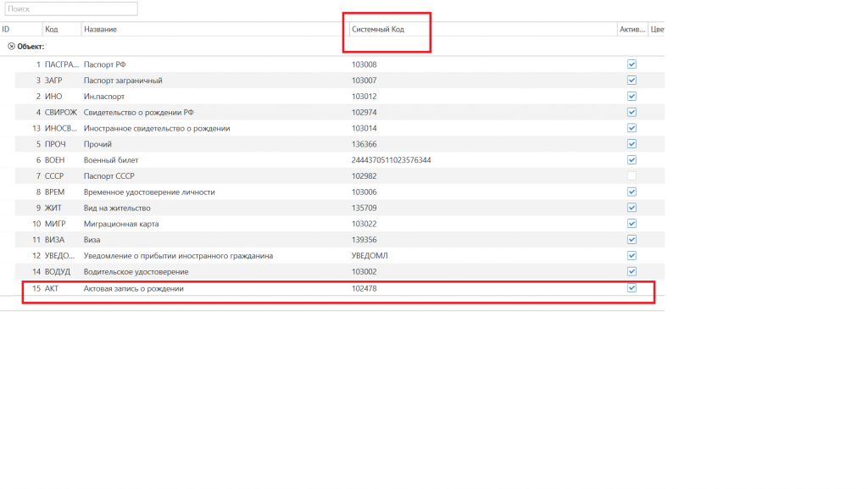Click the Актовая запись о рождении cell
868x489 pixels.
click(133, 289)
